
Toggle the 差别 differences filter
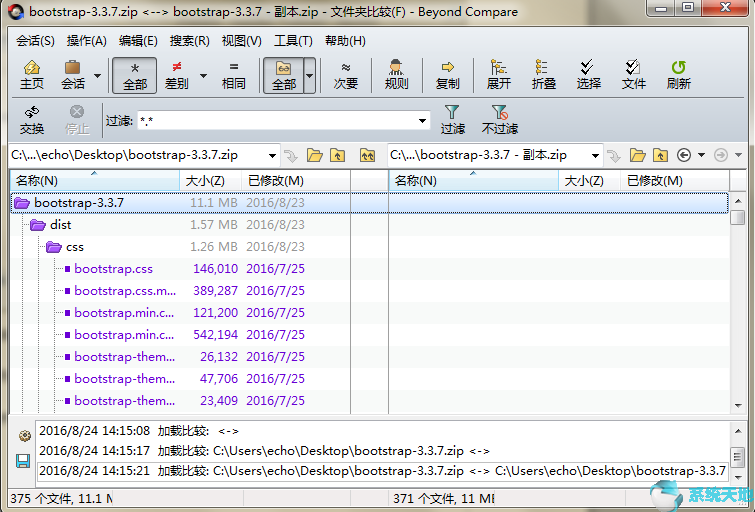(x=177, y=75)
